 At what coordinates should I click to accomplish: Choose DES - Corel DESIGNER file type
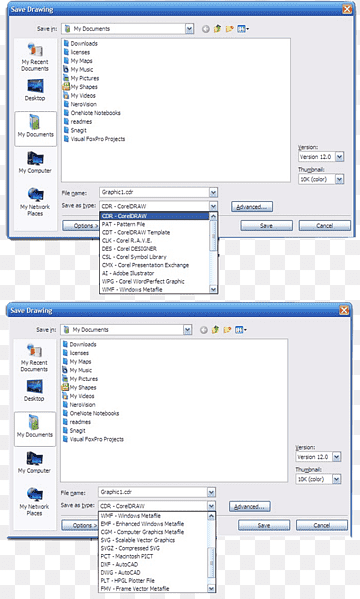click(x=154, y=249)
